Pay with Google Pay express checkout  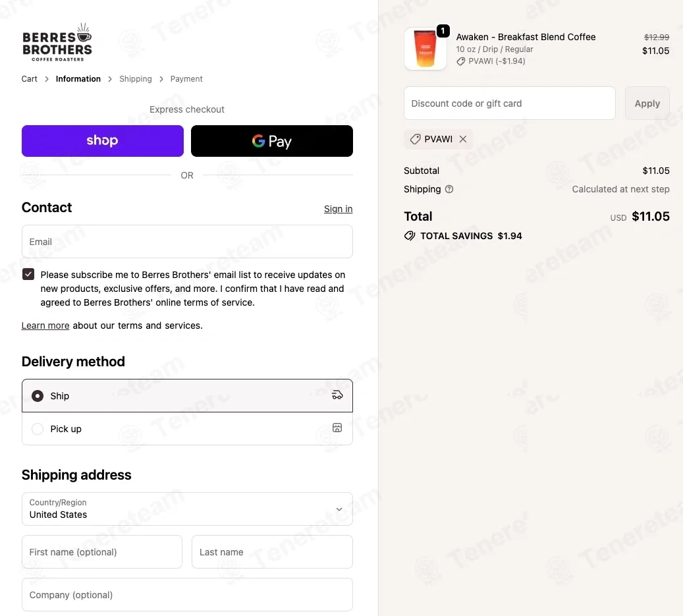coord(272,141)
